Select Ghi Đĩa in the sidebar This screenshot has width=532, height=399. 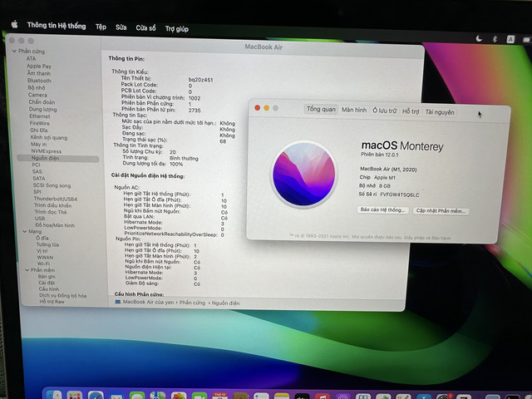tap(39, 130)
